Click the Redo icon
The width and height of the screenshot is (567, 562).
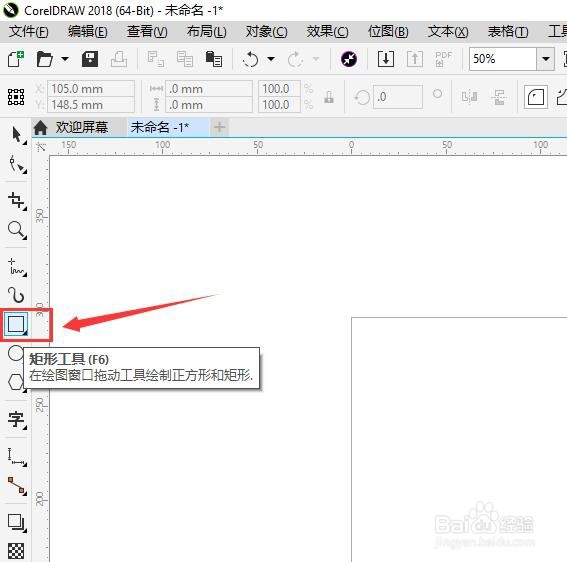click(295, 59)
